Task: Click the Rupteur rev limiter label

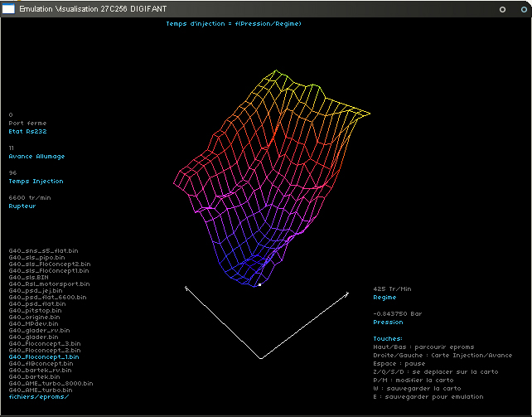Action: [22, 206]
